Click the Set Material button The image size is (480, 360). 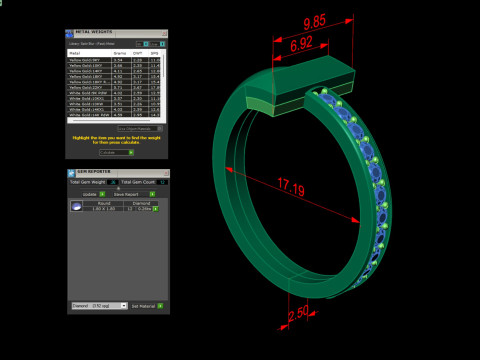coord(147,306)
